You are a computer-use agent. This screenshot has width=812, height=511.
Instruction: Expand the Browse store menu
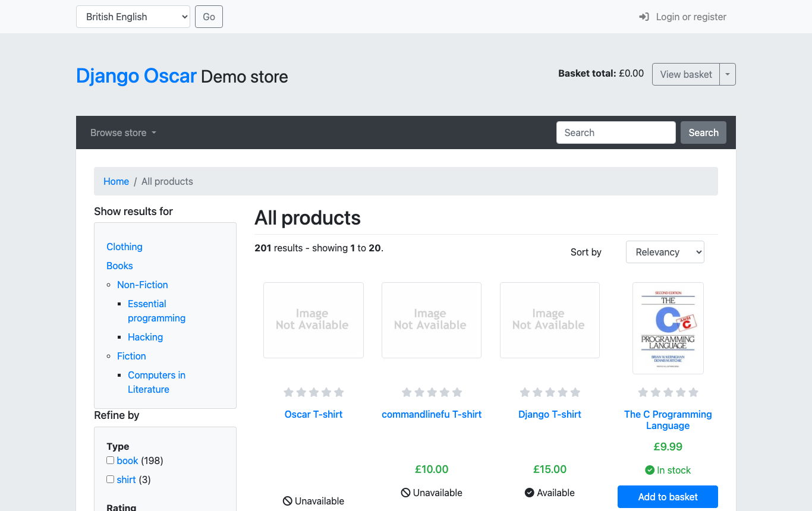[x=123, y=133]
